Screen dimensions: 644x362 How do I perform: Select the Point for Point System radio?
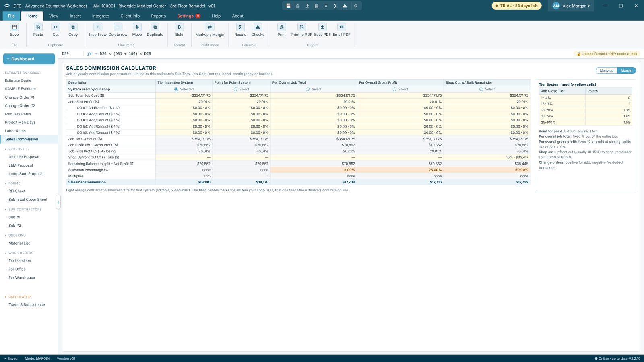point(235,89)
